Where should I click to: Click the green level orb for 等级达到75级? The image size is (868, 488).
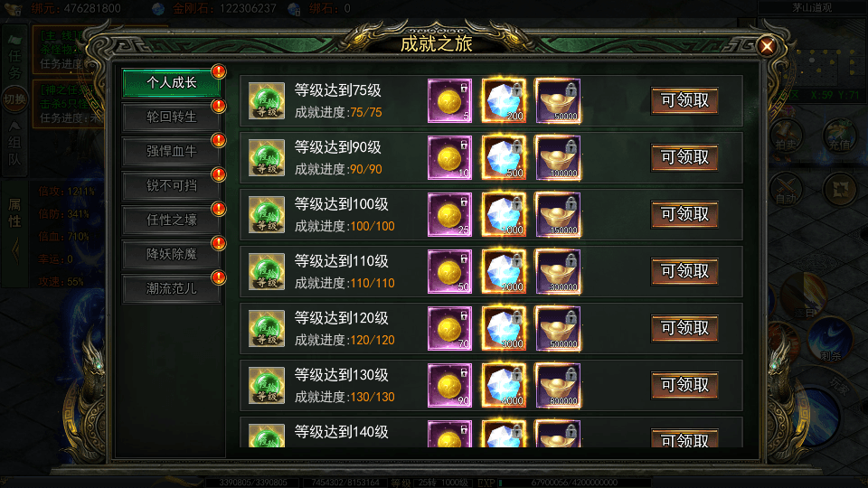(266, 100)
